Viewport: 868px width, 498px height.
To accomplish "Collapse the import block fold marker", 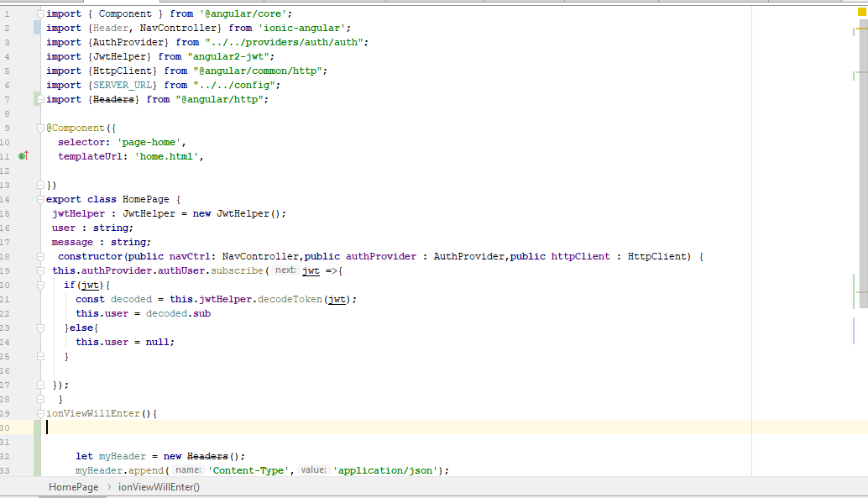I will (40, 13).
